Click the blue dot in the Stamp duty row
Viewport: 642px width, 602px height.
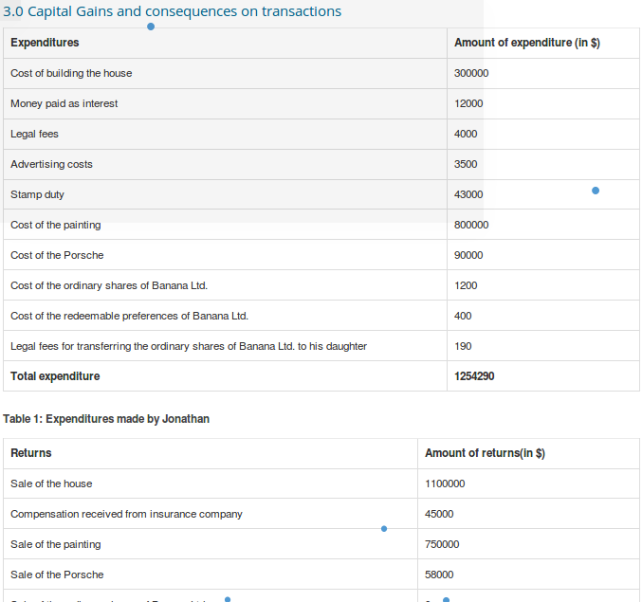596,190
